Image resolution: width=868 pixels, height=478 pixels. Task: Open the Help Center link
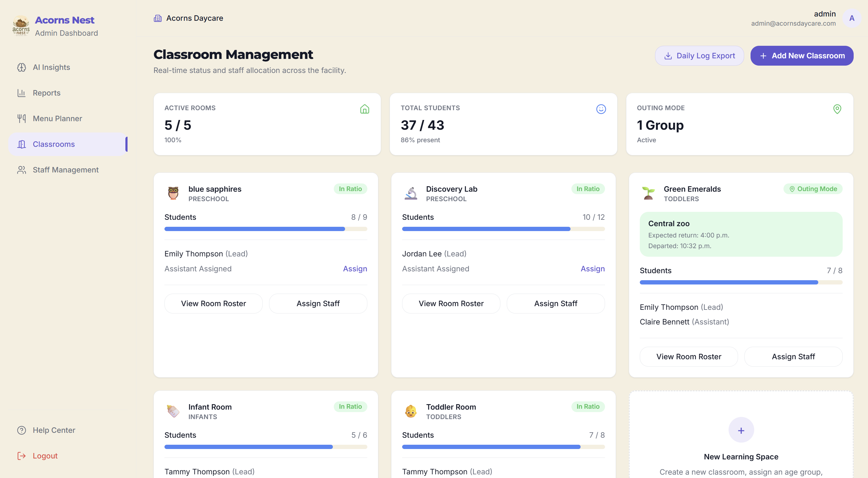click(x=68, y=430)
